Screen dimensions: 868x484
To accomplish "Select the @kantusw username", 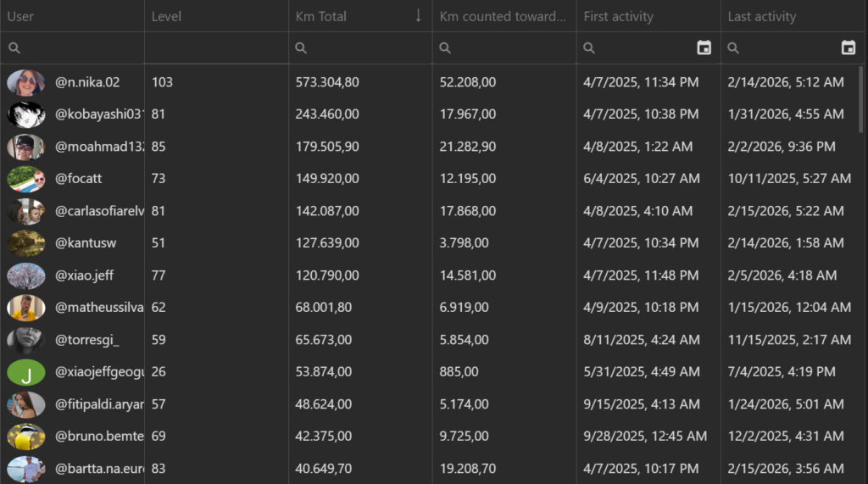I will (x=86, y=243).
